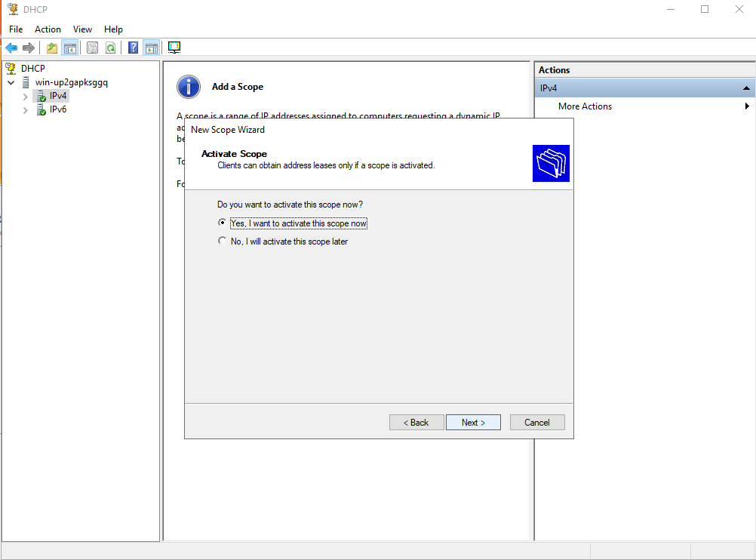Expand the IPv4 tree node
756x560 pixels.
tap(25, 96)
